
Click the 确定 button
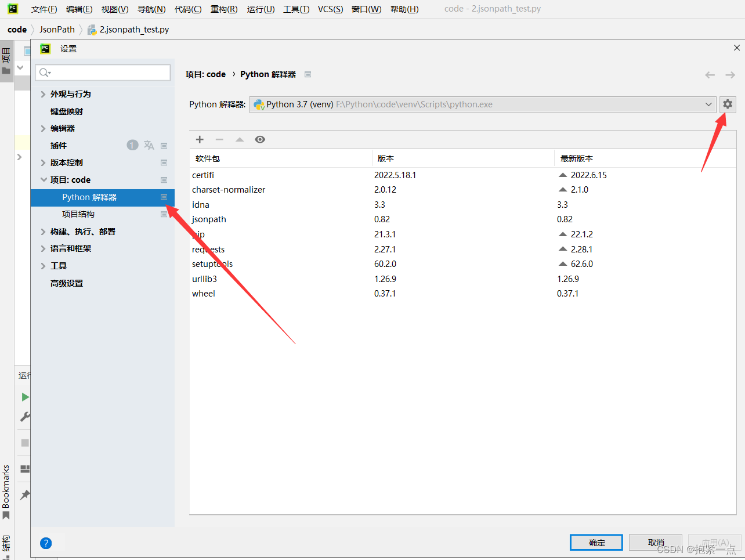click(x=596, y=543)
